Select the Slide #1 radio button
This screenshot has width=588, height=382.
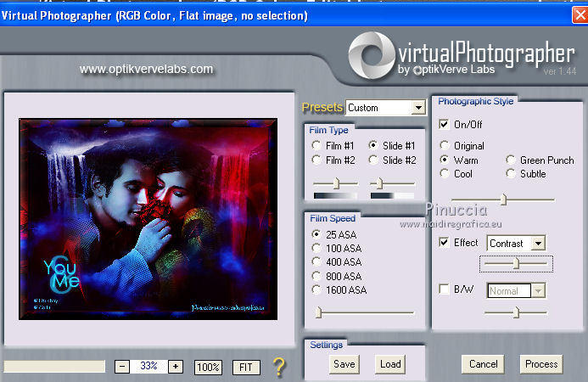coord(373,145)
